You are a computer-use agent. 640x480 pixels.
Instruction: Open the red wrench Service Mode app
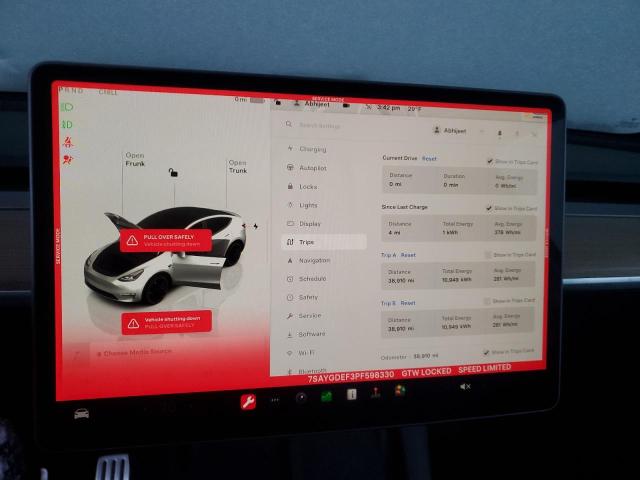pos(248,402)
